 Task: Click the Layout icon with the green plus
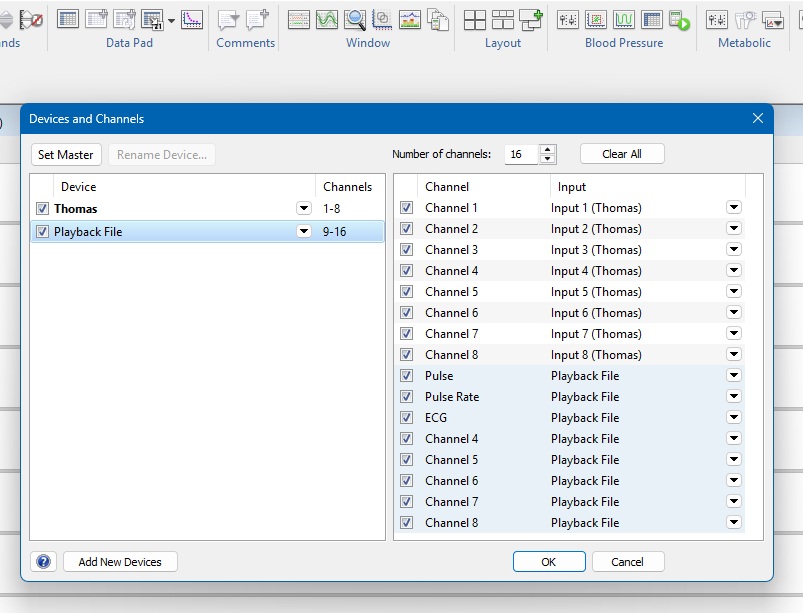tap(530, 19)
